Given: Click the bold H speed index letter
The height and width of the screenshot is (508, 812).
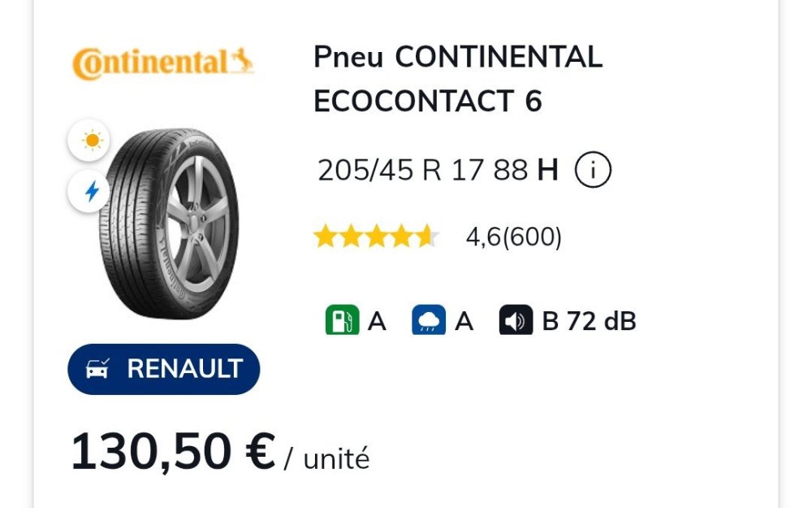Looking at the screenshot, I should coord(548,171).
